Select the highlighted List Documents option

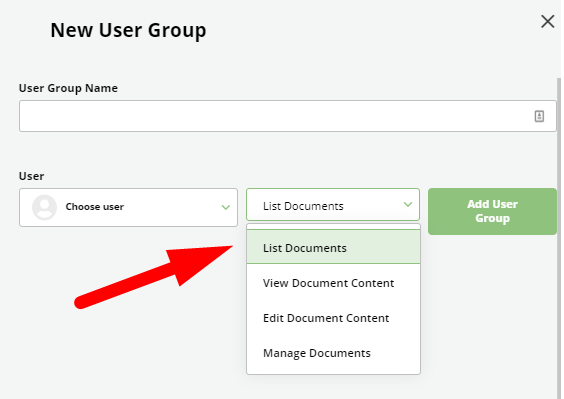333,247
